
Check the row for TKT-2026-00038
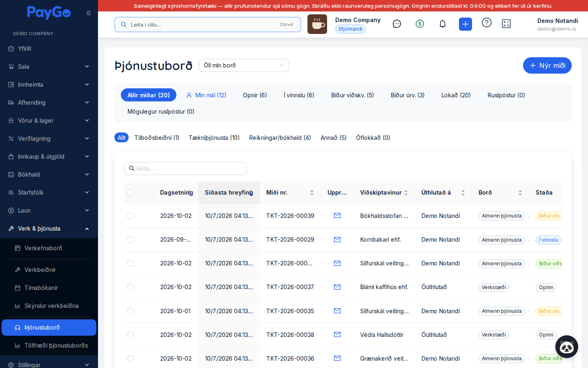click(x=131, y=335)
